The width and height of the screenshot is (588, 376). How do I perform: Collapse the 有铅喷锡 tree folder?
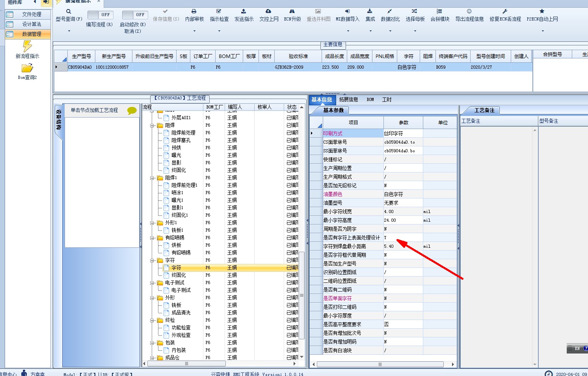coord(152,238)
